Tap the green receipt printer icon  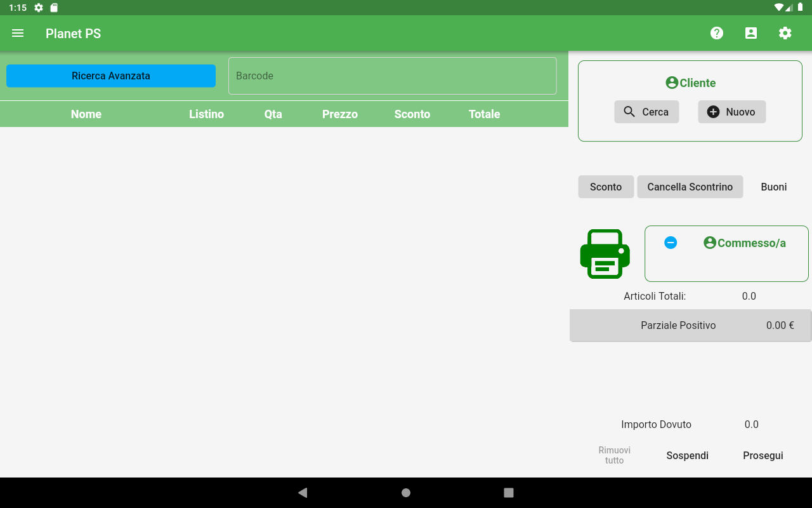click(605, 254)
